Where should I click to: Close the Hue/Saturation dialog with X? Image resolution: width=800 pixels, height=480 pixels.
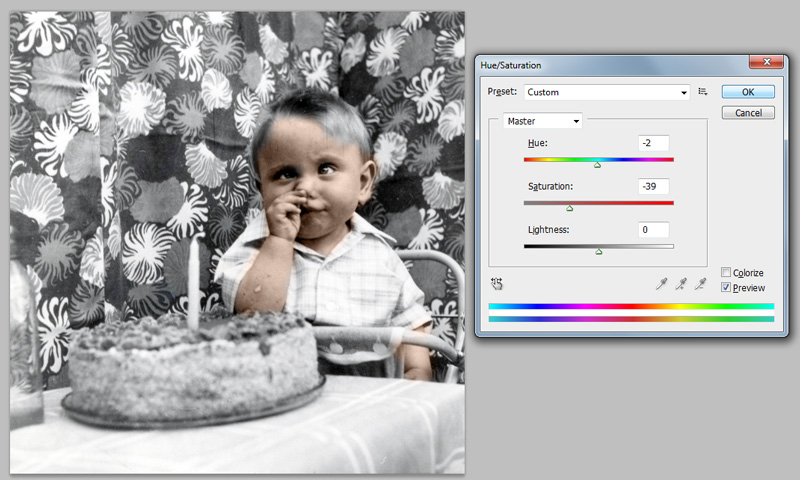[767, 63]
